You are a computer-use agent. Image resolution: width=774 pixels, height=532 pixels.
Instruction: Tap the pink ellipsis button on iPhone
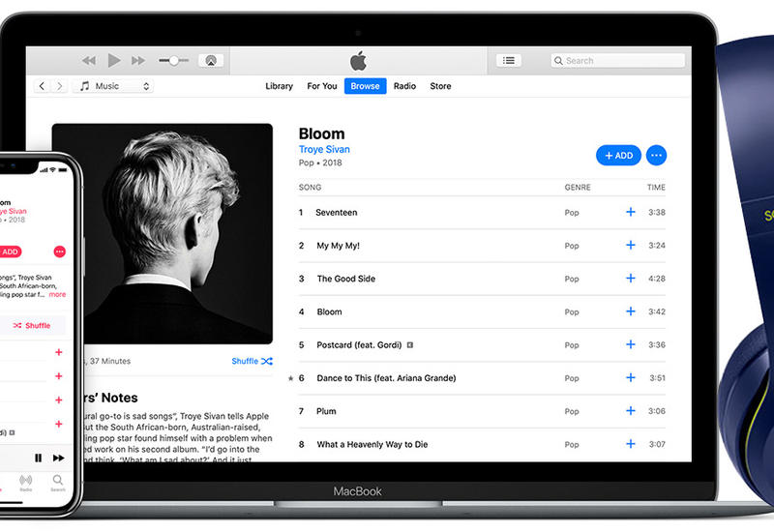59,251
